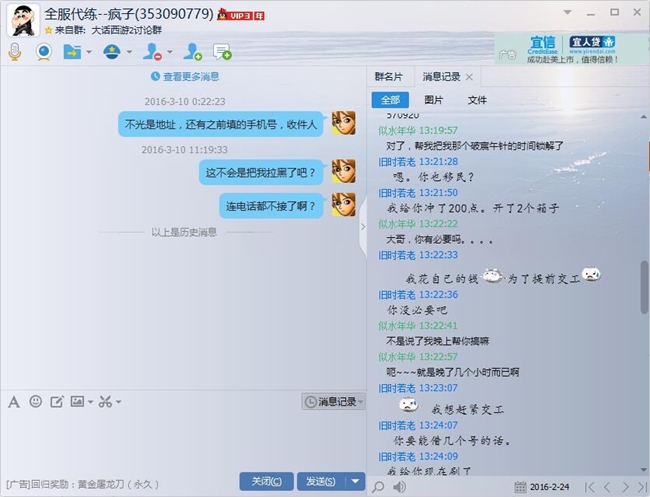Open the font settings 'A' icon
The height and width of the screenshot is (497, 650).
(14, 402)
